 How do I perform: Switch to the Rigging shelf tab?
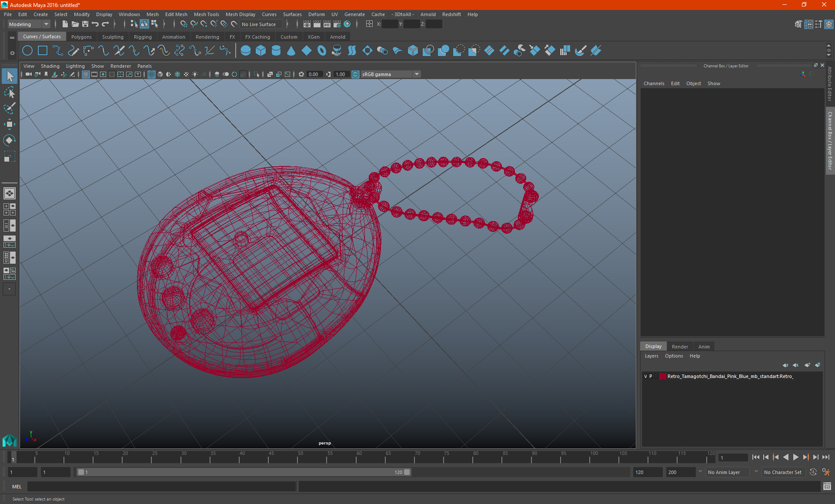pyautogui.click(x=143, y=37)
